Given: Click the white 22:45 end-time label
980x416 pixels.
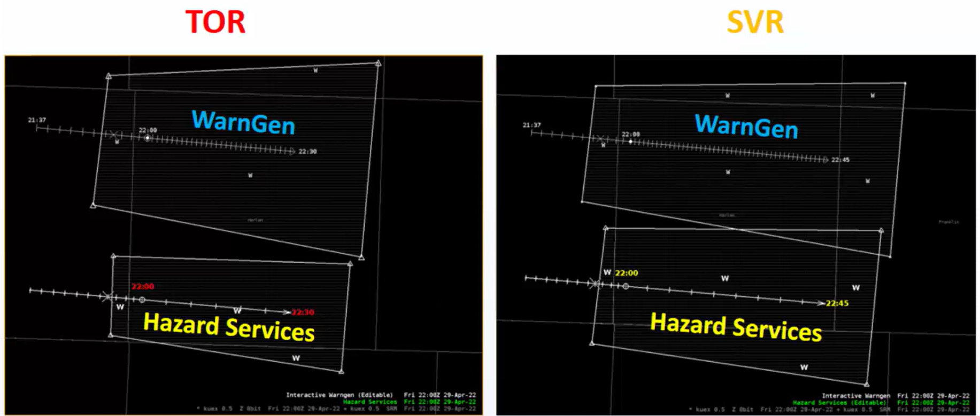Looking at the screenshot, I should click(x=840, y=160).
